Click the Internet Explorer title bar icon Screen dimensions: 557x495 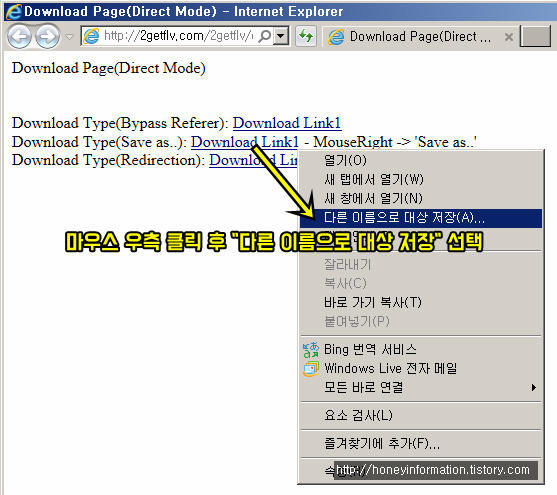click(13, 12)
